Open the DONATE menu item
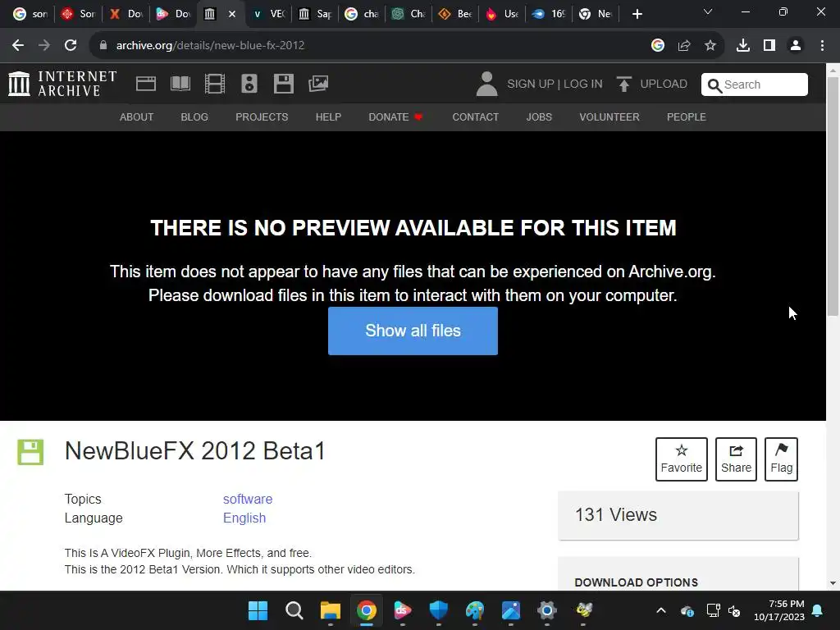Viewport: 840px width, 630px height. pyautogui.click(x=395, y=116)
